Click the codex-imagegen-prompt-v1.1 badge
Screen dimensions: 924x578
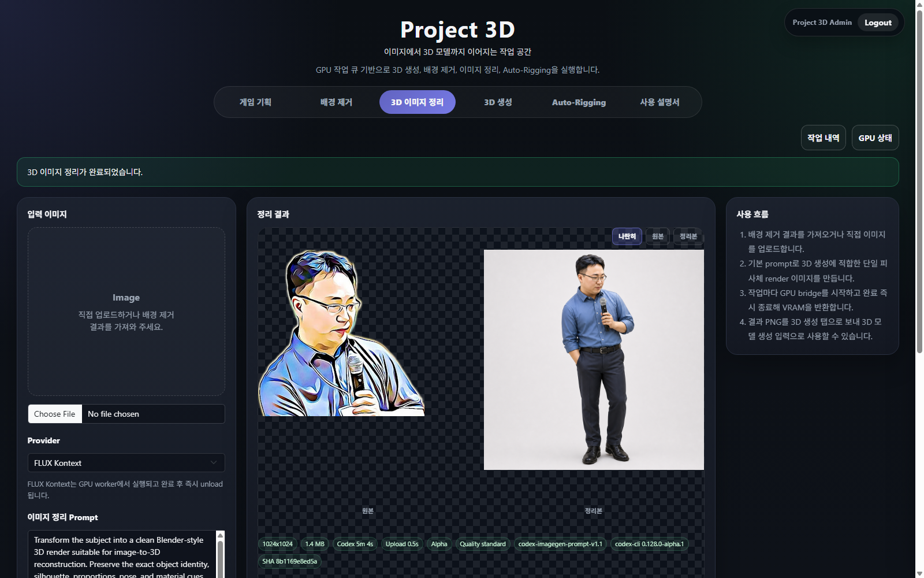(x=560, y=544)
